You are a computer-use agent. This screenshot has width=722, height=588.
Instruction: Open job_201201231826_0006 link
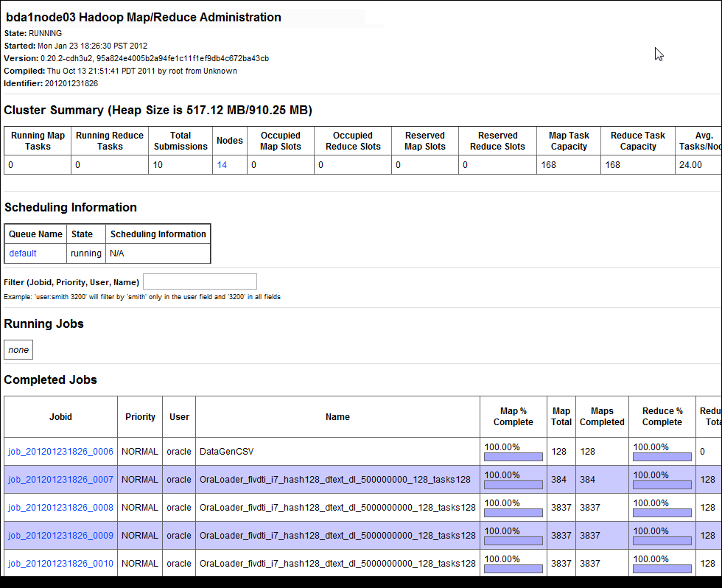[x=60, y=451]
